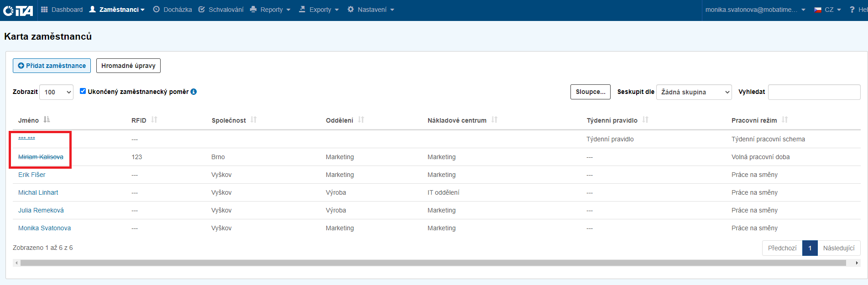This screenshot has width=868, height=285.
Task: Sort by Pracovní režim sort icon
Action: [784, 120]
